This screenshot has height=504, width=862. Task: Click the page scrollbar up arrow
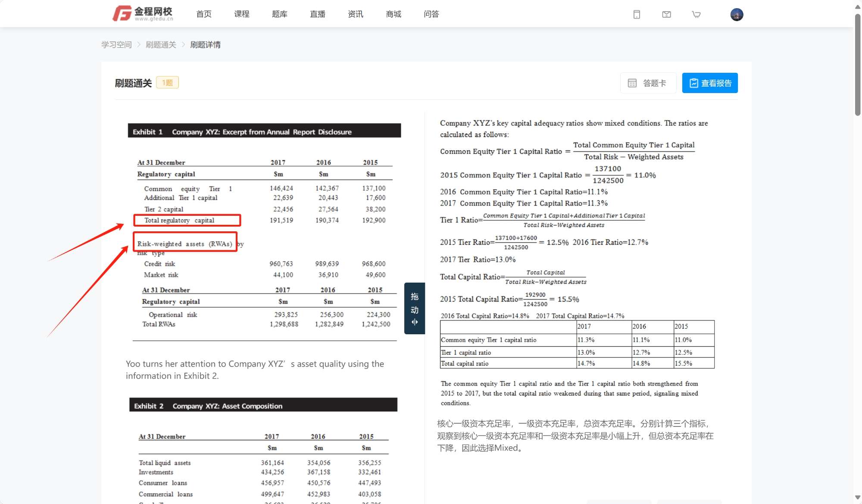coord(857,6)
